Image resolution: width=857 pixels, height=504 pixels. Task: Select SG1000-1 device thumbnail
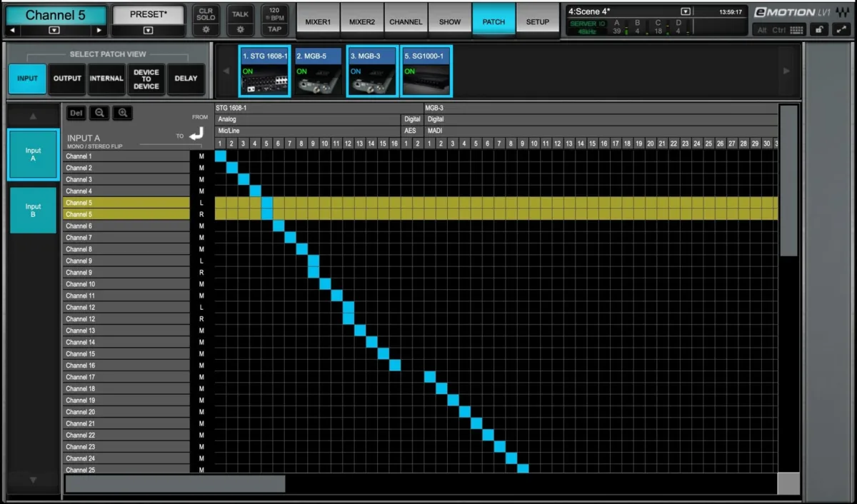(x=426, y=71)
